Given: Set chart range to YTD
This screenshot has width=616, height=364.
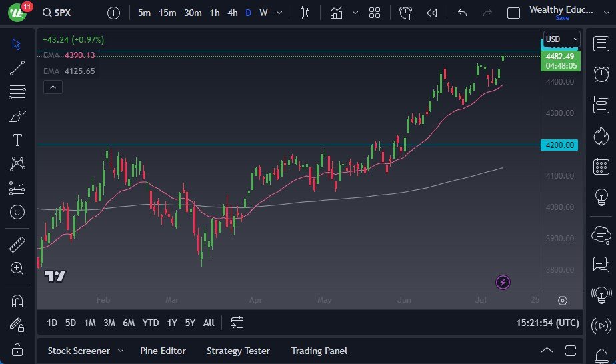Looking at the screenshot, I should click(x=151, y=323).
